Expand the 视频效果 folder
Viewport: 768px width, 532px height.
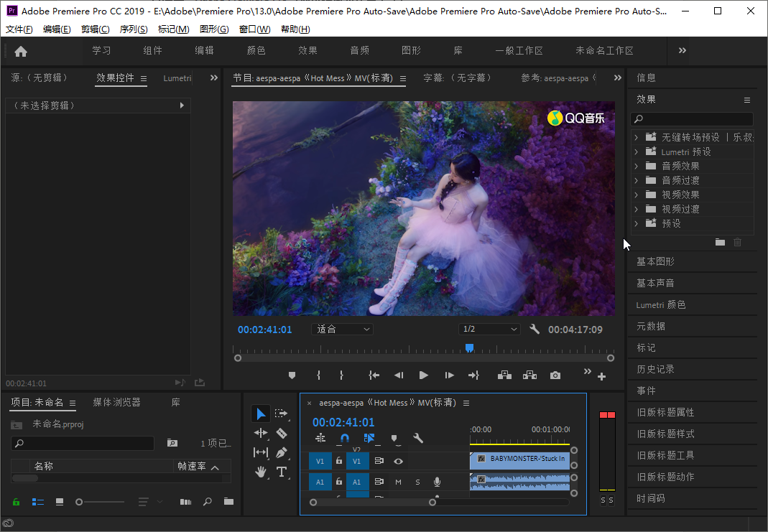[x=637, y=195]
